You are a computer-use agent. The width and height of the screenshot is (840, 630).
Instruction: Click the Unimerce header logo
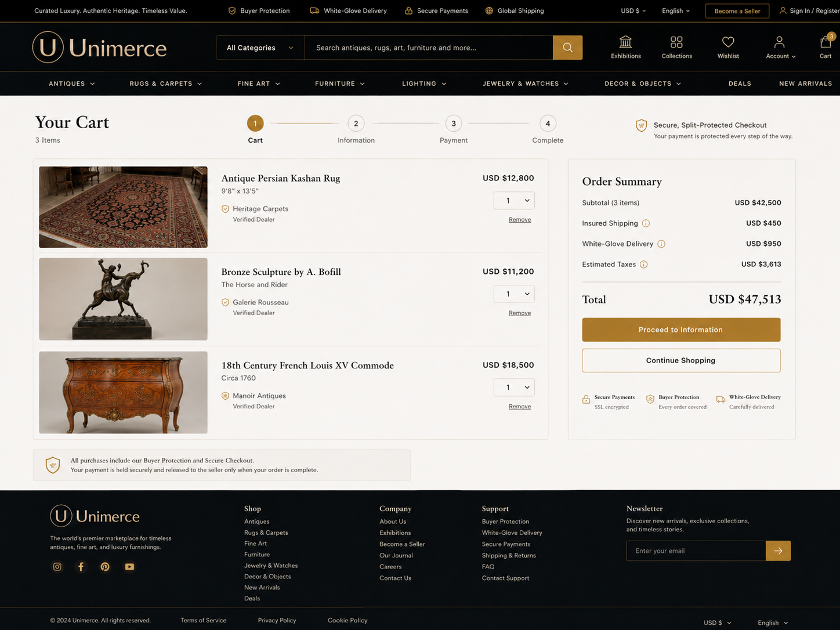click(99, 47)
